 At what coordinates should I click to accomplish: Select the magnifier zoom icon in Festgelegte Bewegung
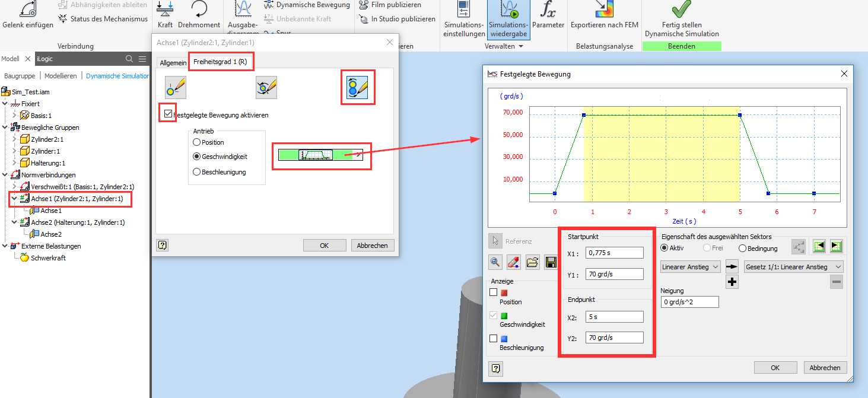495,262
